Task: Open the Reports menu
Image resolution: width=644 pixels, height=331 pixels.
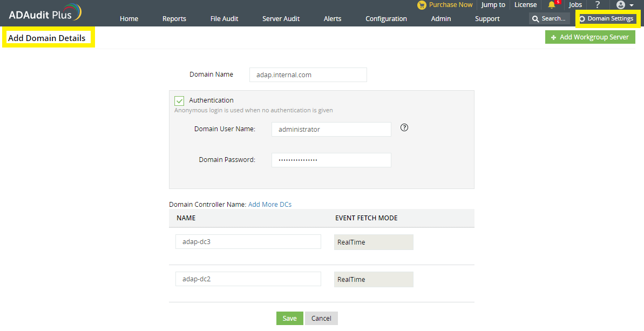Action: pyautogui.click(x=174, y=18)
